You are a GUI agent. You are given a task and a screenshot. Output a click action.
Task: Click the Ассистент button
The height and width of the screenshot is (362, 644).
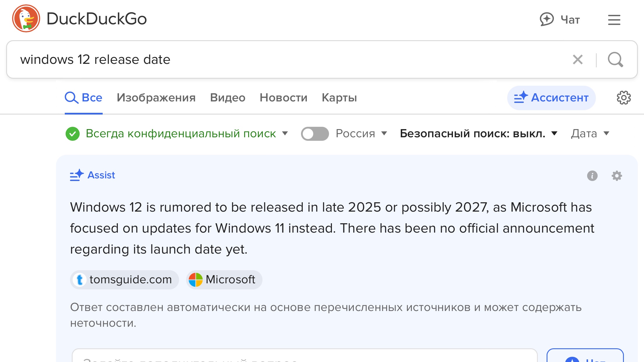click(x=551, y=98)
